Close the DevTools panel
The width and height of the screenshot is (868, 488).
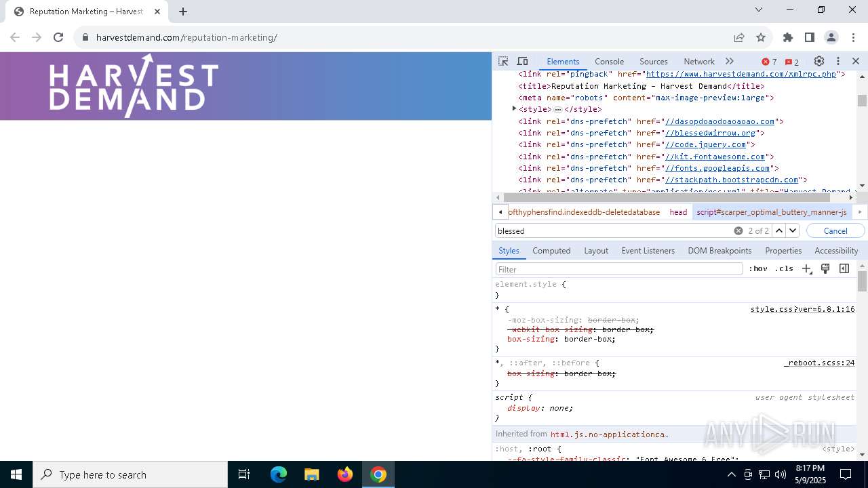click(x=856, y=61)
